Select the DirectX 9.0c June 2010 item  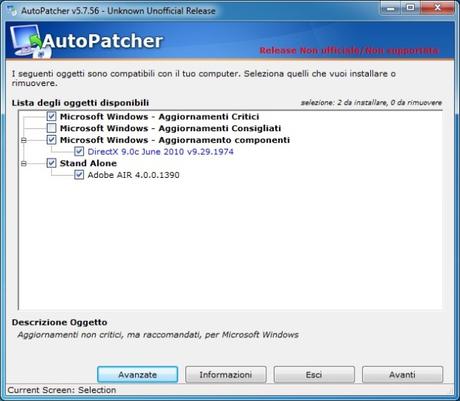click(160, 152)
